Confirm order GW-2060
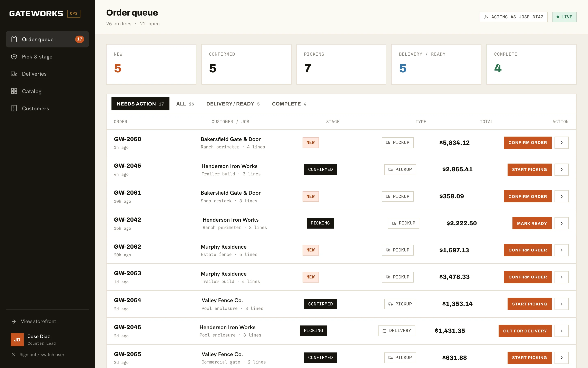 [x=528, y=143]
